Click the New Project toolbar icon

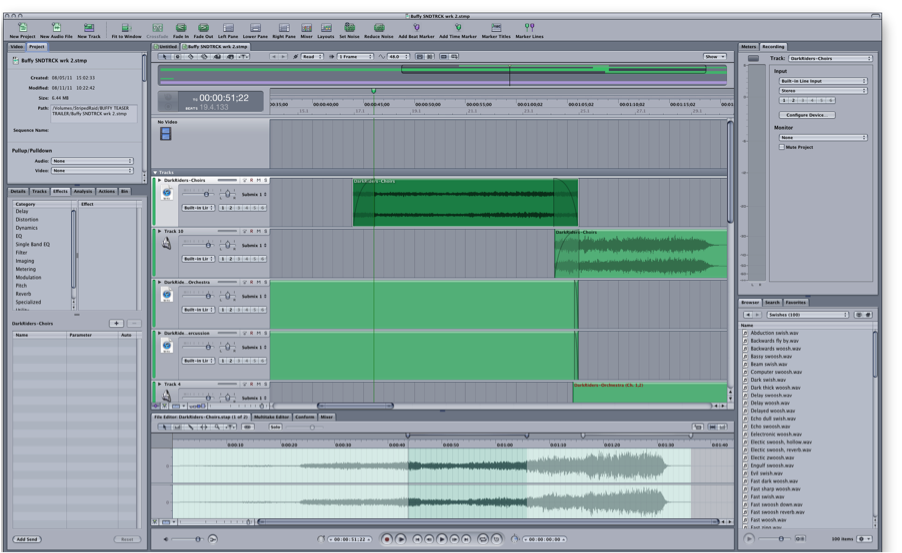(21, 27)
